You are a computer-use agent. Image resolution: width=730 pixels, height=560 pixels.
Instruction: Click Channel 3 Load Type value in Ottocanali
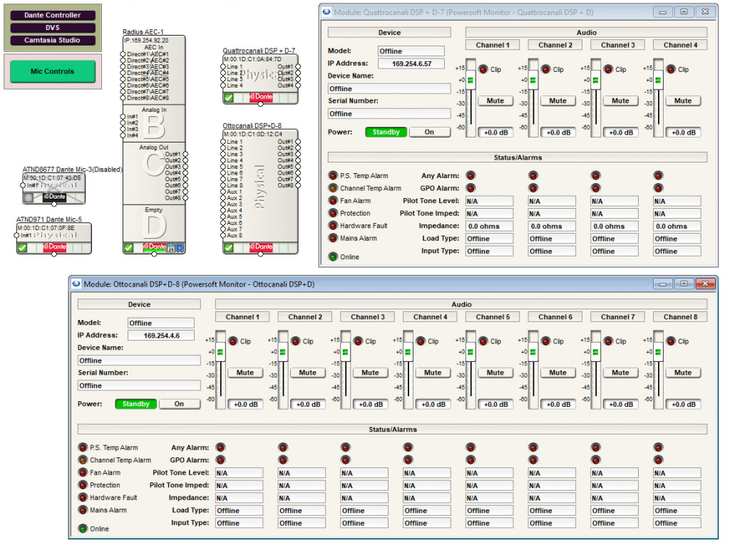click(364, 511)
